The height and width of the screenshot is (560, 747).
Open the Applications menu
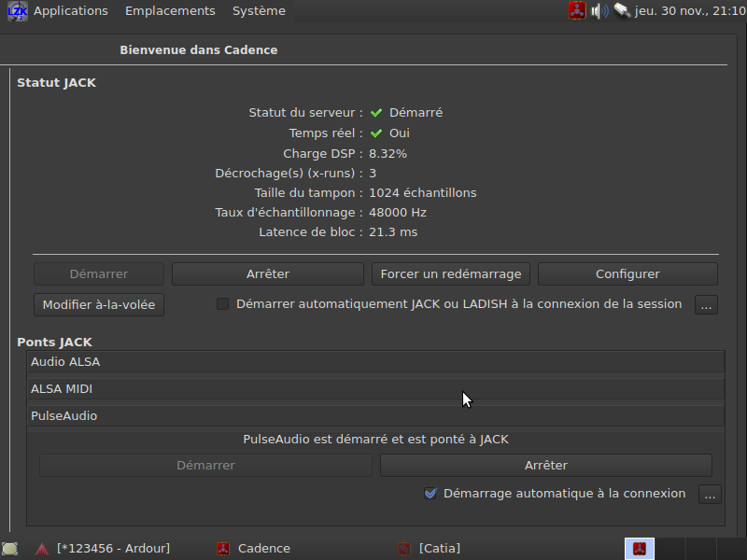click(x=71, y=10)
